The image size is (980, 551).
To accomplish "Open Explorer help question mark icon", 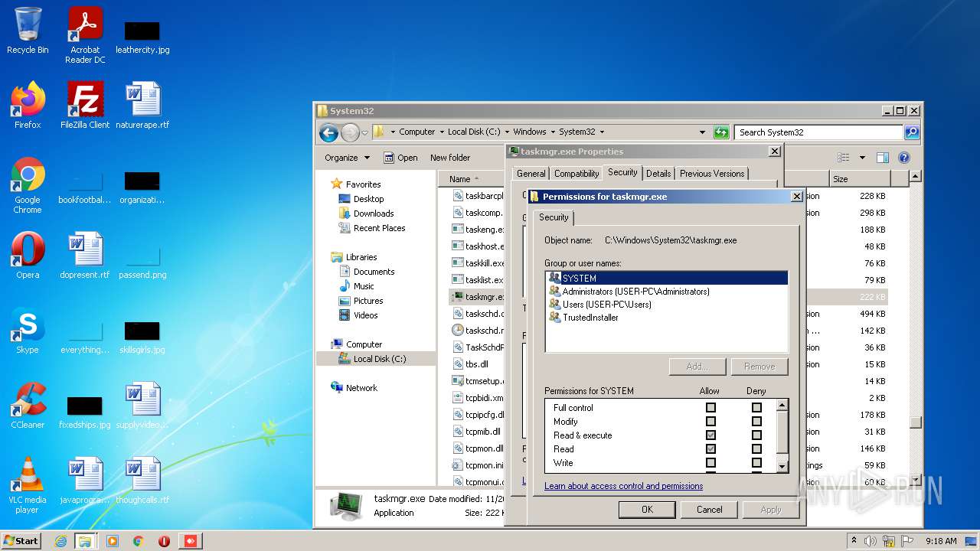I will pos(904,158).
